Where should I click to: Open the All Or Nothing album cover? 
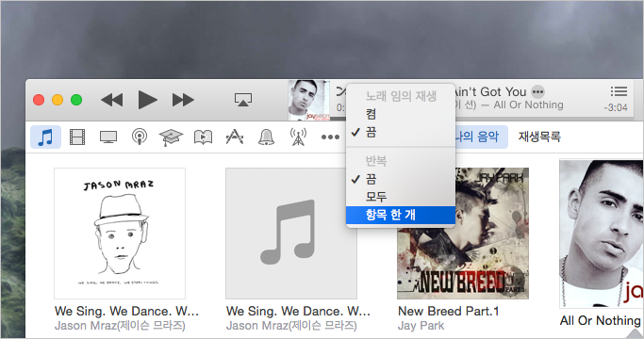pyautogui.click(x=602, y=234)
